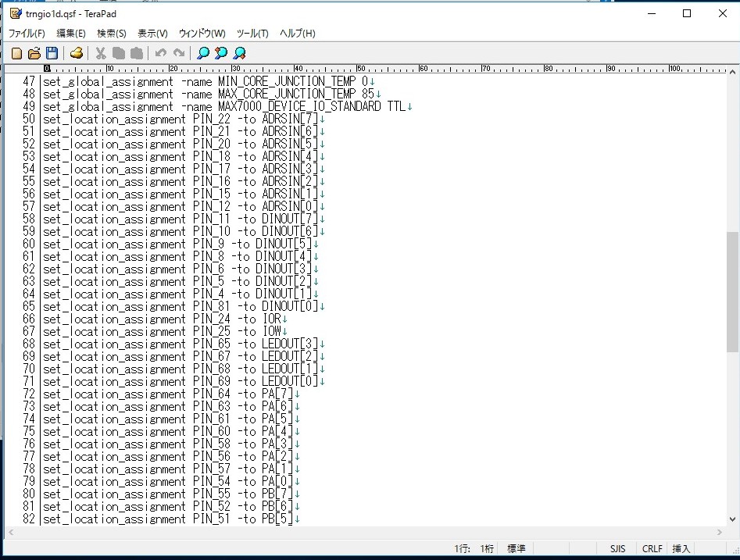Click the Find previous magnifier icon

221,53
